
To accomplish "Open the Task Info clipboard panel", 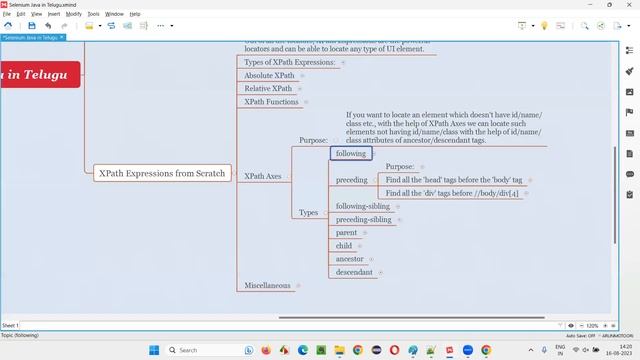I will [x=629, y=195].
